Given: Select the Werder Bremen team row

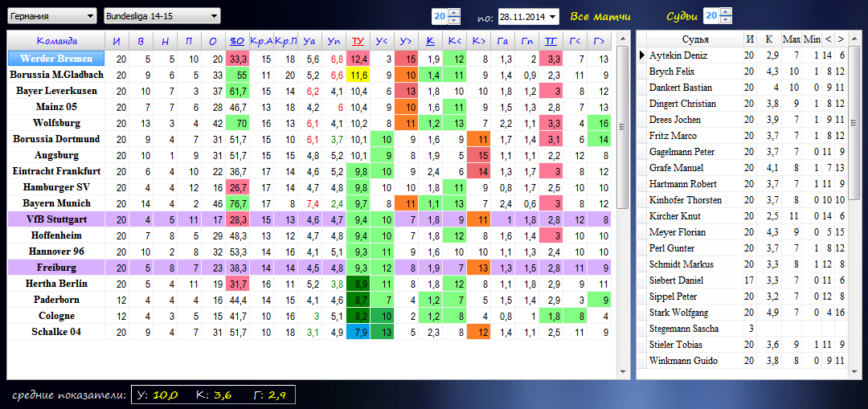Looking at the screenshot, I should 56,58.
